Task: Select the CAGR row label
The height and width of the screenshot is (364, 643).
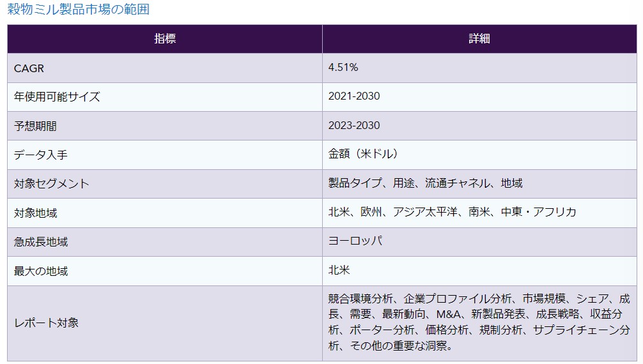Action: [x=29, y=68]
